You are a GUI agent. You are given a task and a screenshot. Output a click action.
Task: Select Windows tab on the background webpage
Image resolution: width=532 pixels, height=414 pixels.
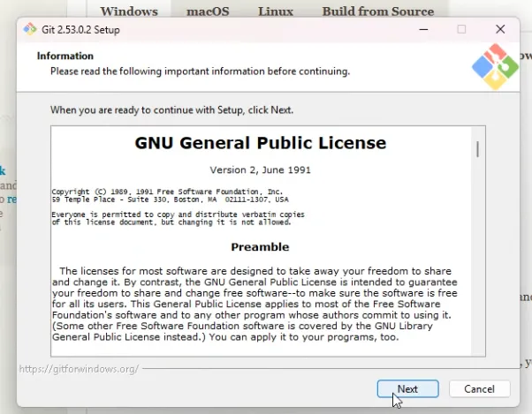[129, 11]
